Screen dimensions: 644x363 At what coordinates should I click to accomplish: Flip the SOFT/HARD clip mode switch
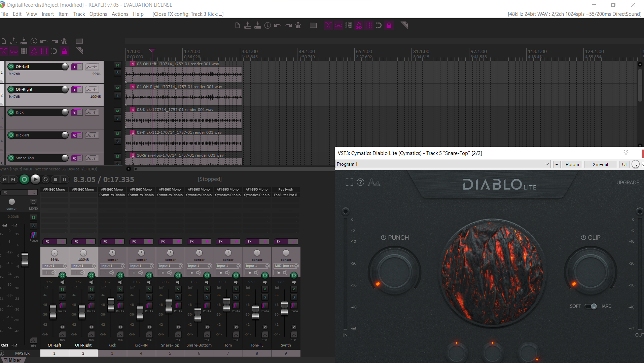591,306
